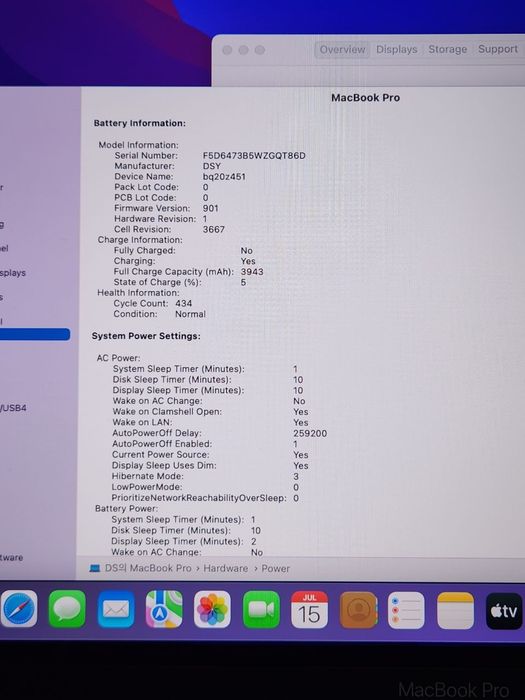Select the USB4 sidebar entry

[13, 408]
